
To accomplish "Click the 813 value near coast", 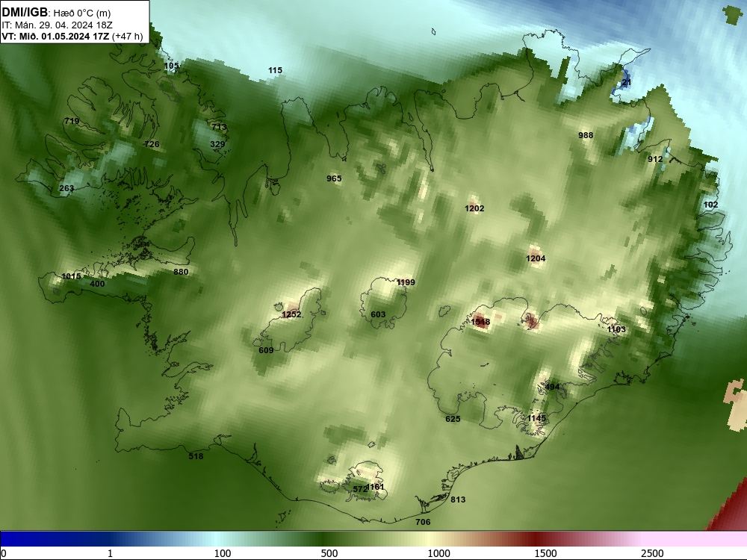I will tap(458, 500).
